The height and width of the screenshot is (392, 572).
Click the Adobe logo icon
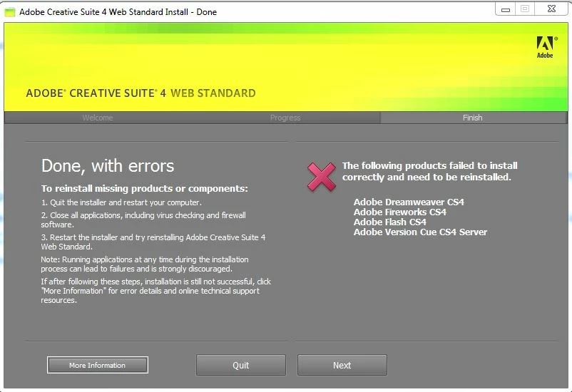(x=546, y=48)
